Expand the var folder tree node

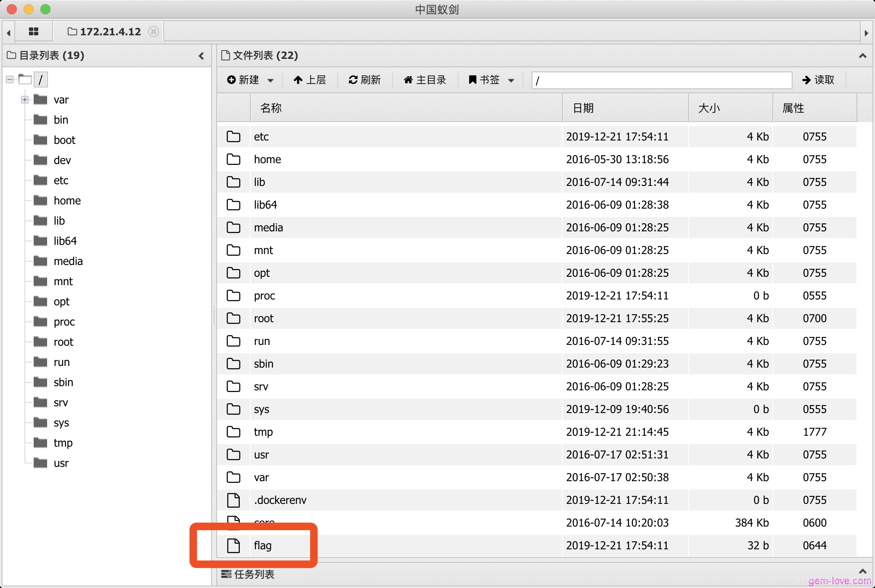point(25,100)
